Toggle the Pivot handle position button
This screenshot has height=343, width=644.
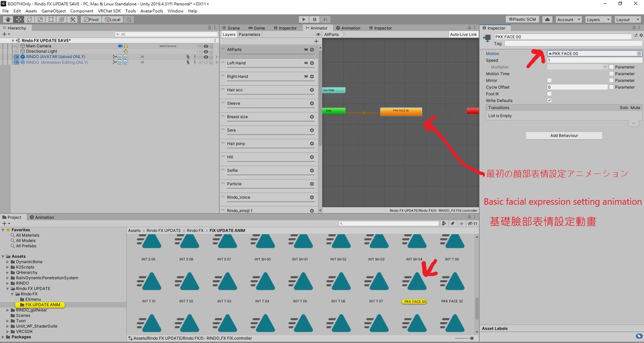tap(91, 20)
